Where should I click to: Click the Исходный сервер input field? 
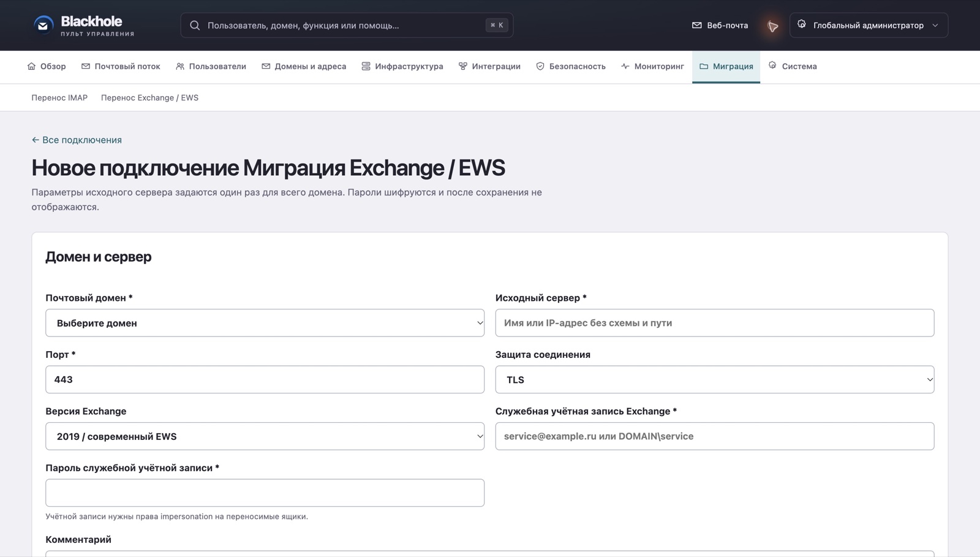(715, 323)
